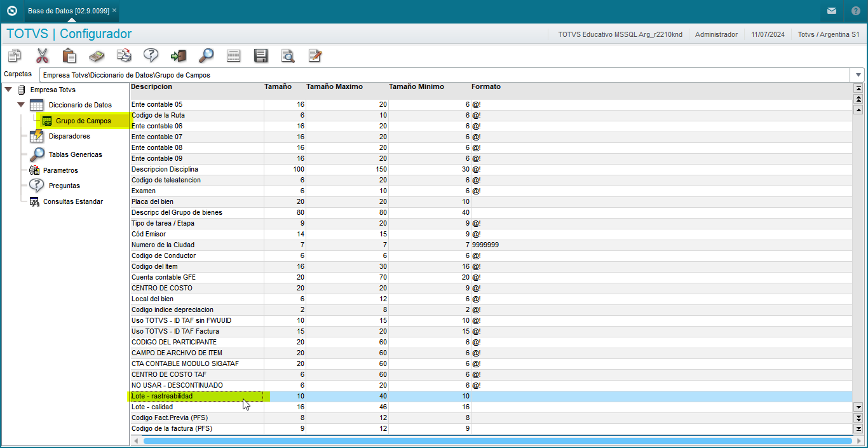
Task: Click the table grid toolbar icon
Action: tap(233, 56)
